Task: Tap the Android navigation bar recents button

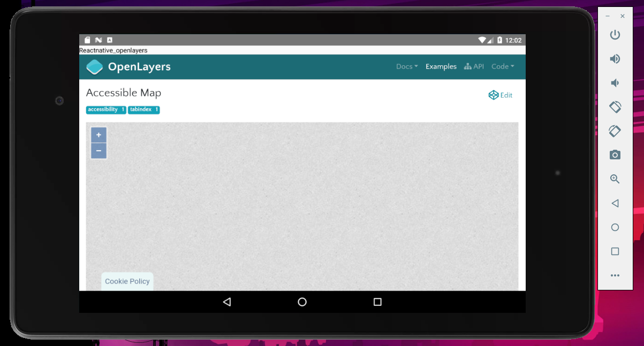Action: tap(377, 302)
